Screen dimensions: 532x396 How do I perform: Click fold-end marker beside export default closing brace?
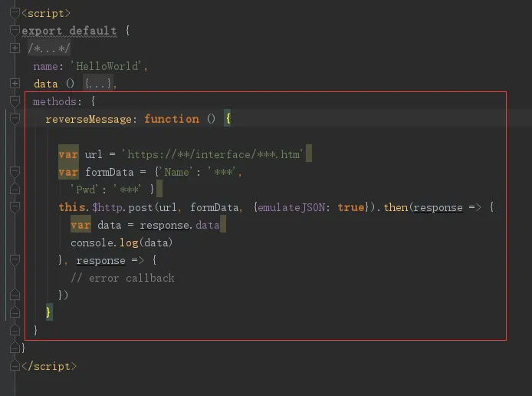tap(15, 348)
